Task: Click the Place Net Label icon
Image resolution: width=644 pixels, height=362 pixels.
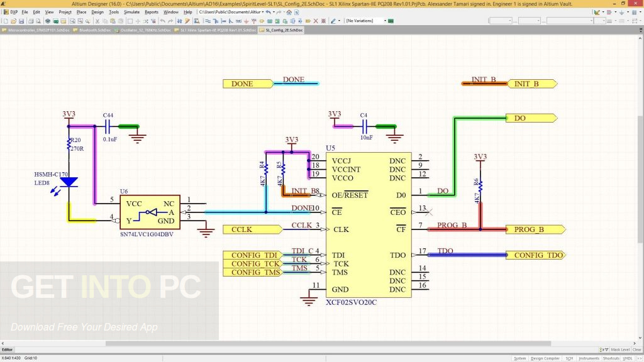Action: coord(238,21)
